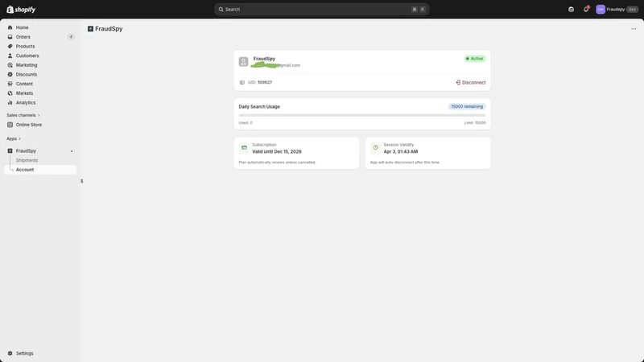Image resolution: width=644 pixels, height=362 pixels.
Task: Click the Customers person icon
Action: click(10, 56)
